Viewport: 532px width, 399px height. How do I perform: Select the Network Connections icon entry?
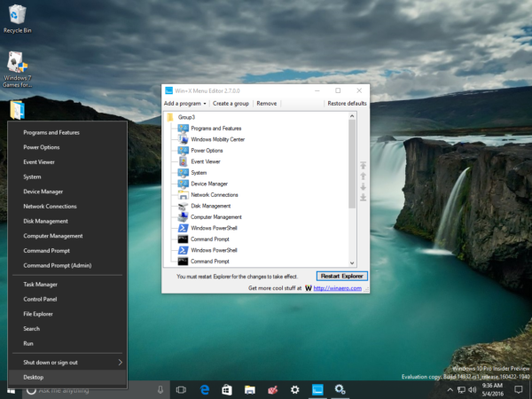184,195
